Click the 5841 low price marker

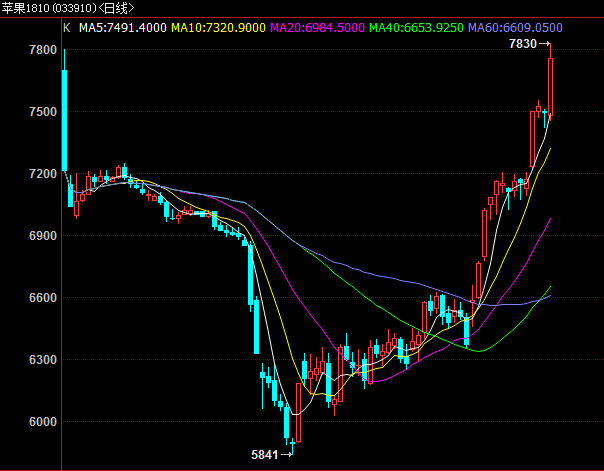[272, 455]
